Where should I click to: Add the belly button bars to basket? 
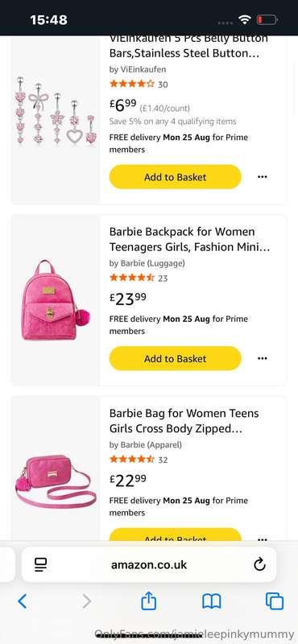[x=175, y=177]
